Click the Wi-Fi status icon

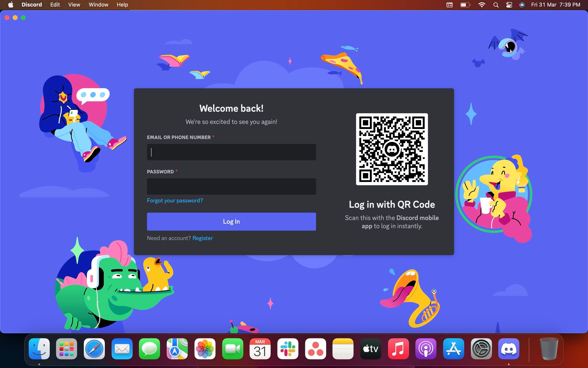pyautogui.click(x=482, y=5)
